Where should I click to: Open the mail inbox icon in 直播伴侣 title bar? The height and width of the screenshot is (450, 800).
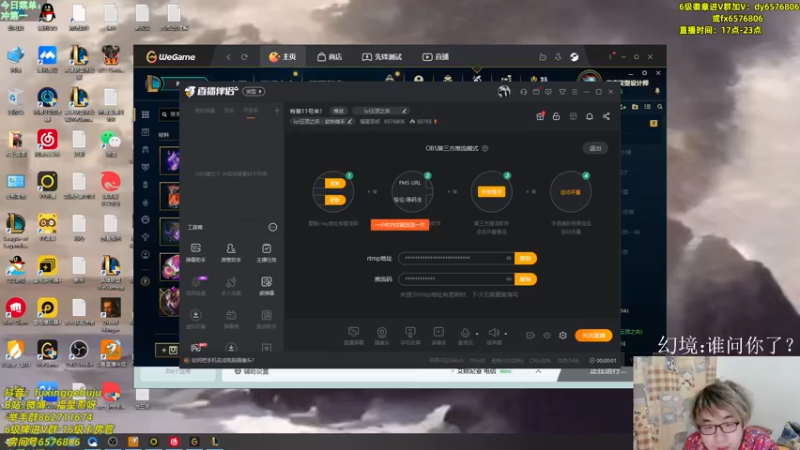536,92
